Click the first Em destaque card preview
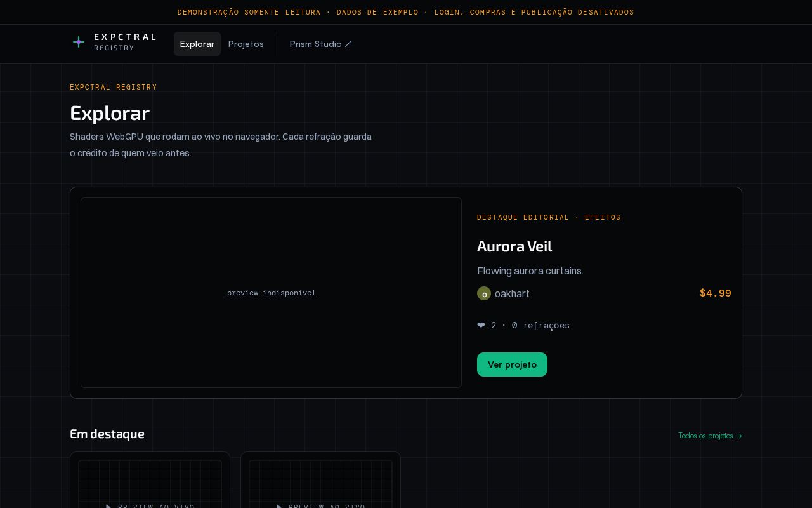 pos(150,484)
